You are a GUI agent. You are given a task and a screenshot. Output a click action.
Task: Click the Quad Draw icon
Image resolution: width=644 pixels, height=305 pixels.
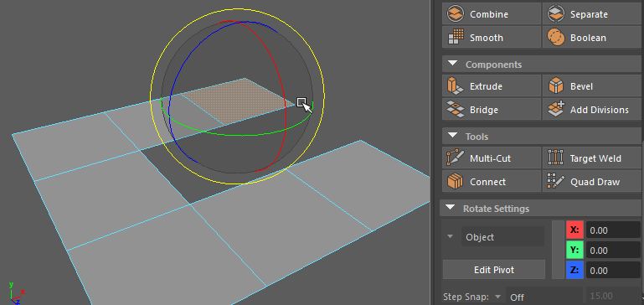tap(555, 182)
